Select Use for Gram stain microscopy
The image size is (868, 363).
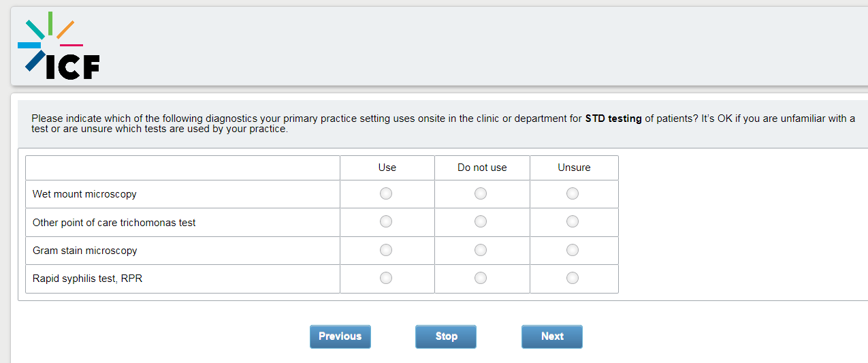tap(386, 251)
